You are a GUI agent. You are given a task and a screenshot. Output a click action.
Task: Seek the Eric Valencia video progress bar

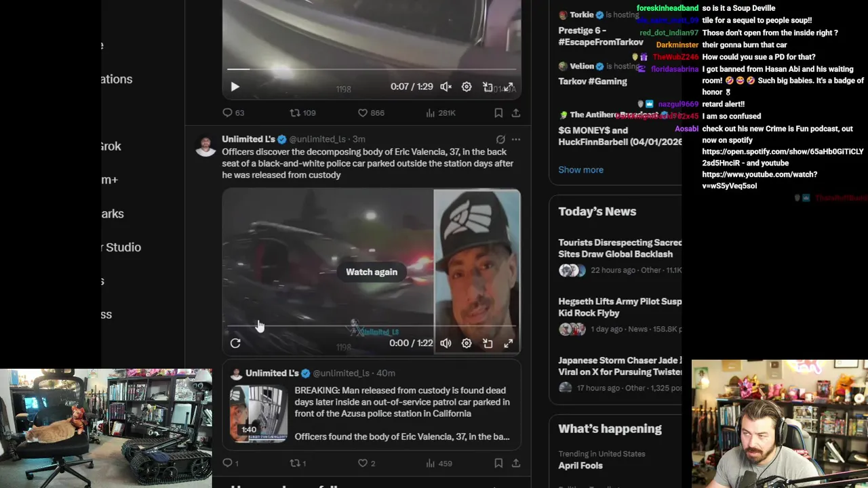(372, 326)
